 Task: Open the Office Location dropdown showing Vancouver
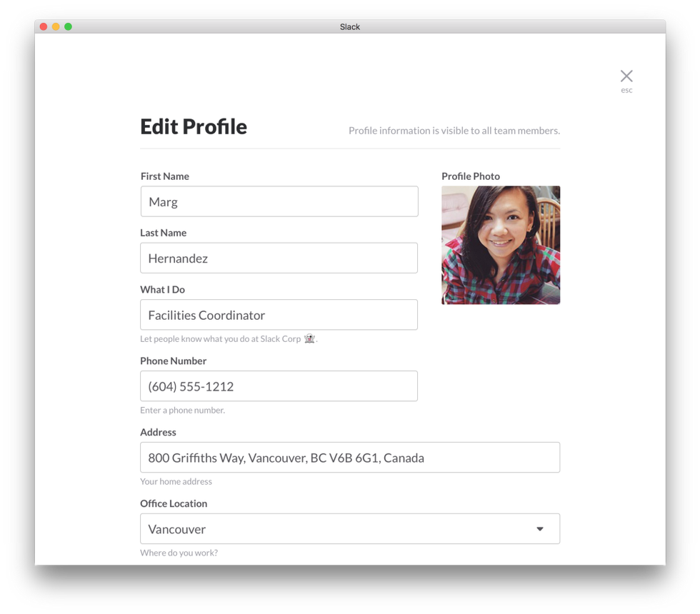pyautogui.click(x=336, y=529)
